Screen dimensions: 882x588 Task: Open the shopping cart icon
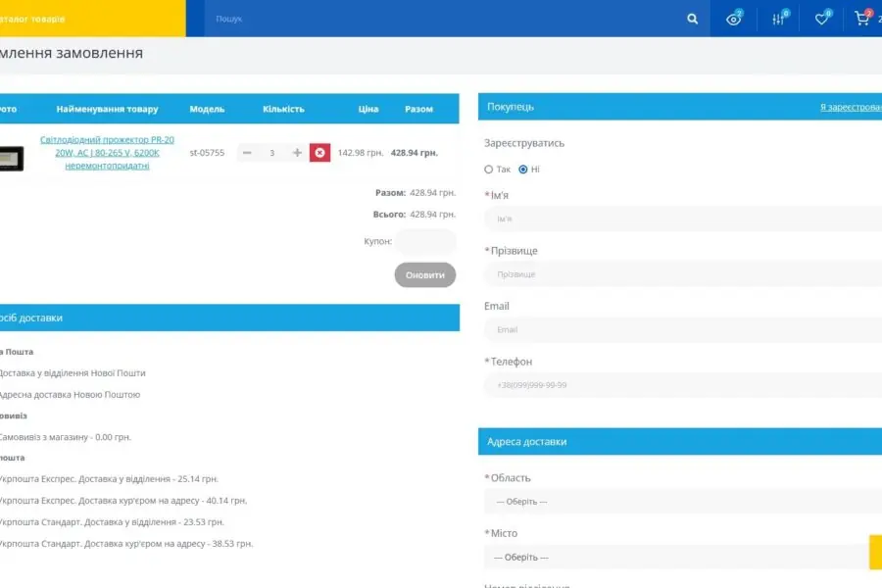[861, 19]
